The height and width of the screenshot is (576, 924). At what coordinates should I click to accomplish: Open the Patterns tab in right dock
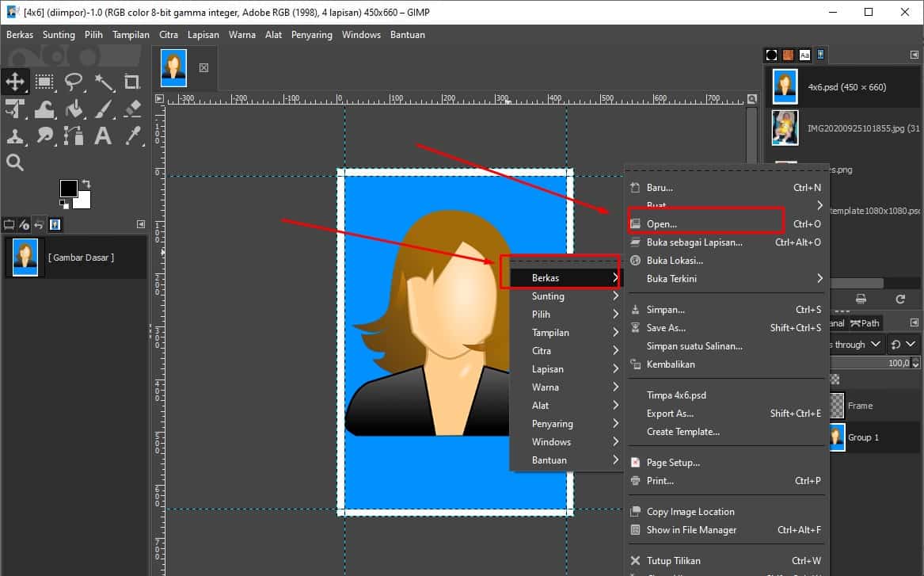pyautogui.click(x=788, y=55)
